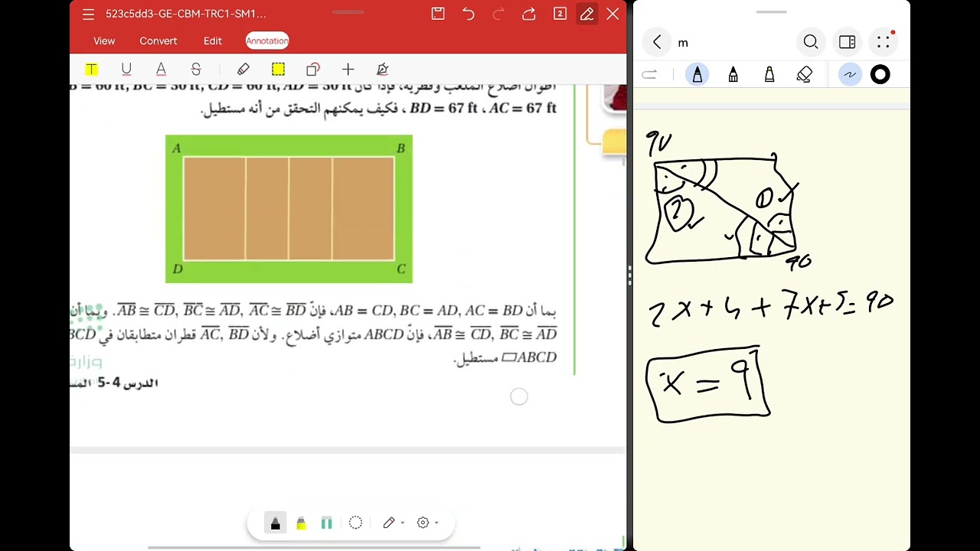Select the pencil tool in notes
The image size is (980, 551).
[733, 74]
